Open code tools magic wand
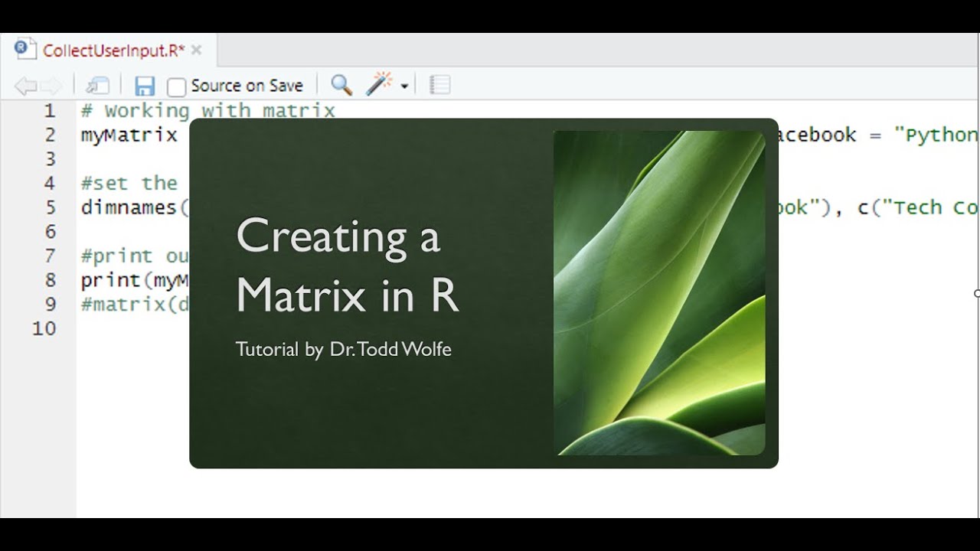 click(379, 84)
